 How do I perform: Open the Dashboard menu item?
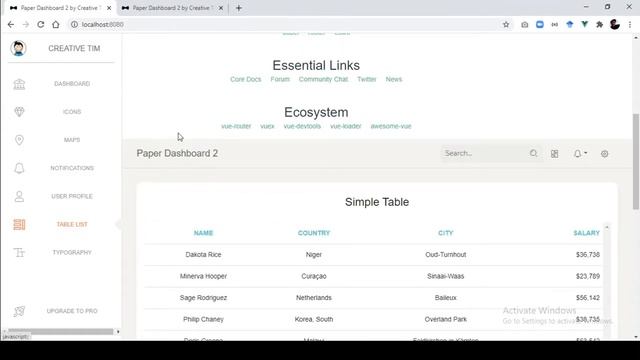pyautogui.click(x=72, y=84)
